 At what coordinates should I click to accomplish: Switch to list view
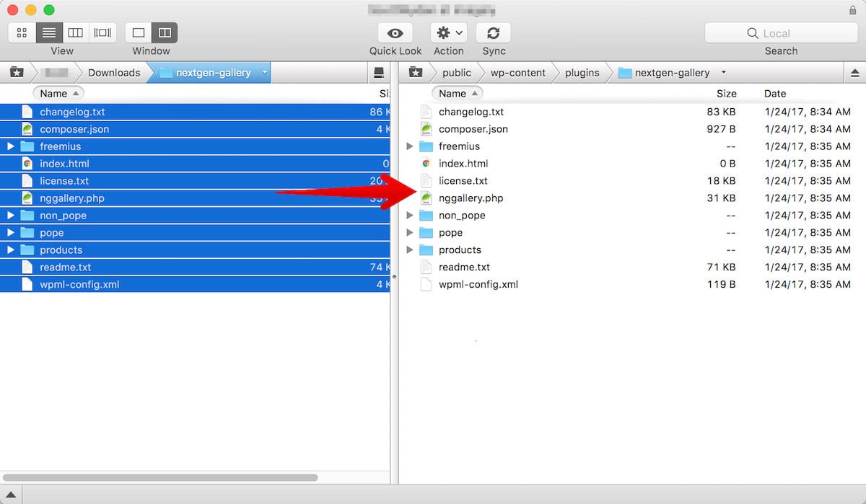[x=48, y=32]
